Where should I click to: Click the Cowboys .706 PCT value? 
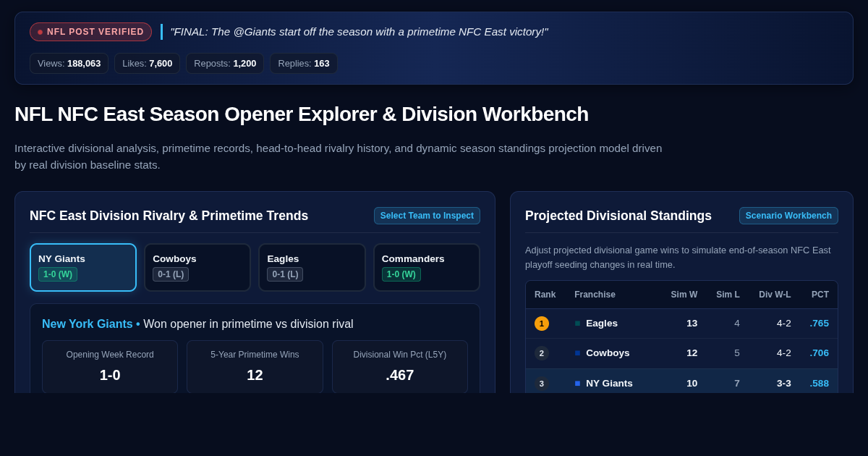[x=820, y=353]
